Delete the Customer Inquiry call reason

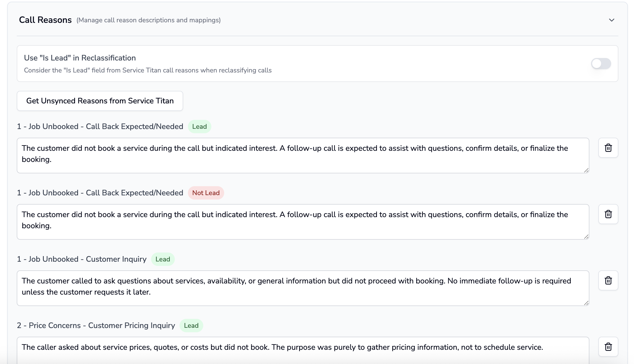tap(608, 280)
